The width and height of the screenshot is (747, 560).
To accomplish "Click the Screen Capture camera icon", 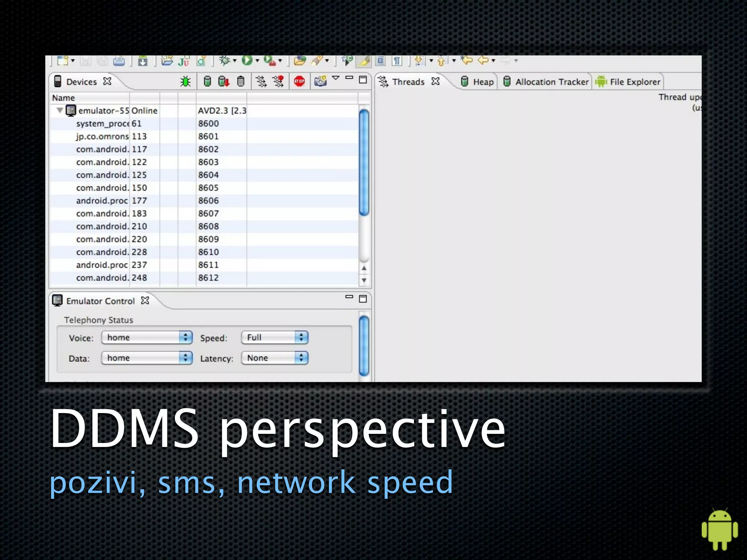I will pyautogui.click(x=321, y=81).
